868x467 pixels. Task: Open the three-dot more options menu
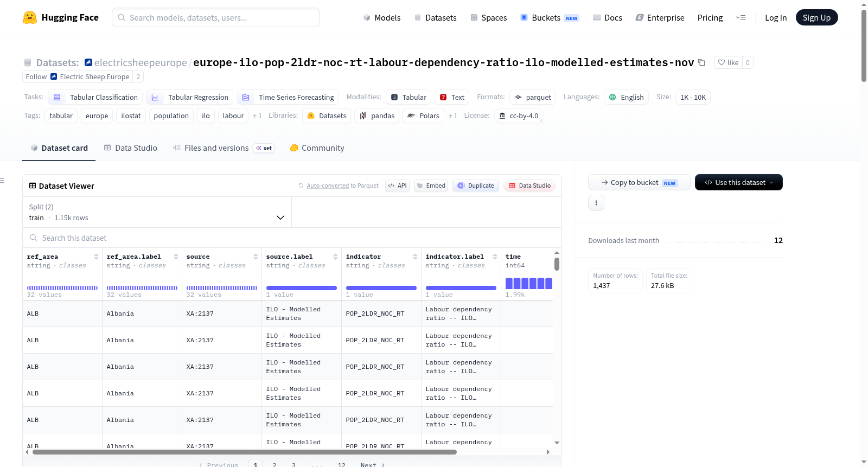tap(596, 203)
